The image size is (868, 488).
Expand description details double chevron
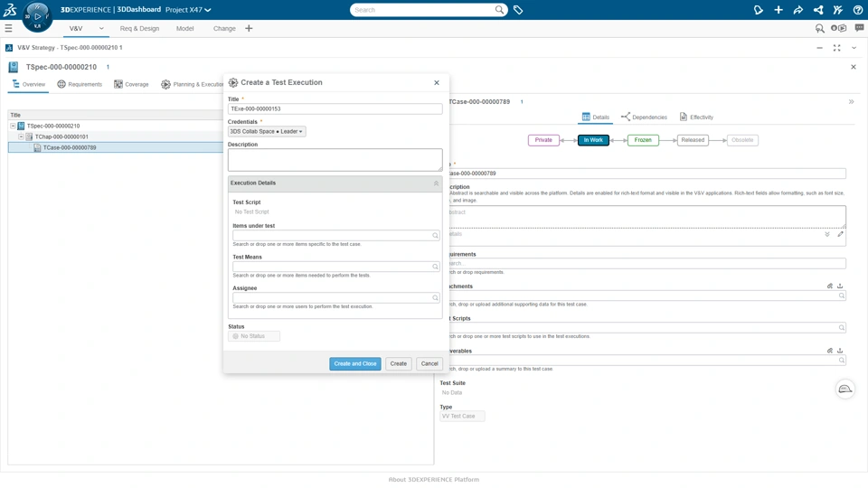coord(827,234)
